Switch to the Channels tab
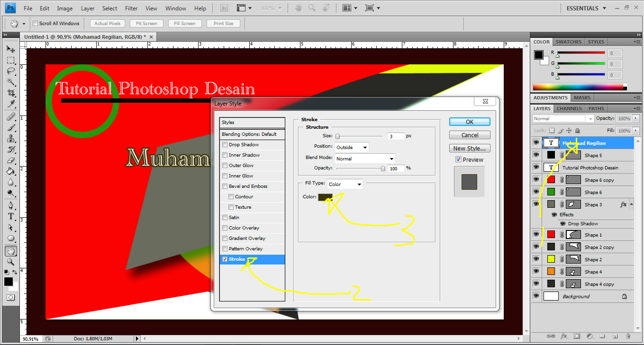This screenshot has height=345, width=644. click(569, 108)
